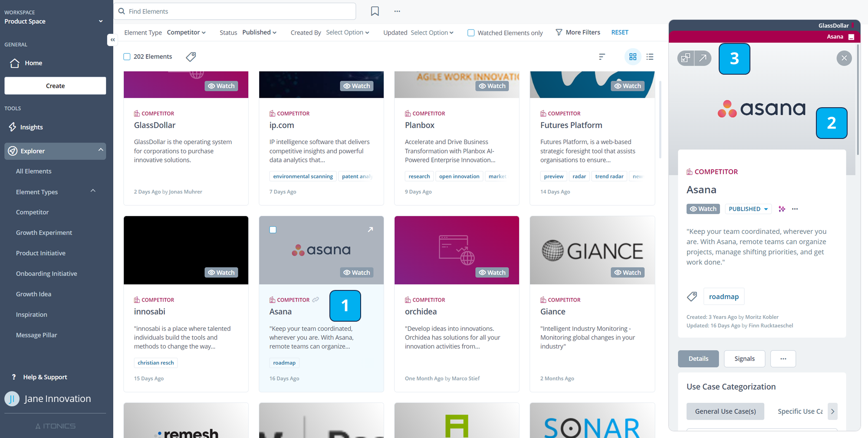Collapse the left sidebar with double chevron
The width and height of the screenshot is (868, 438).
(112, 40)
